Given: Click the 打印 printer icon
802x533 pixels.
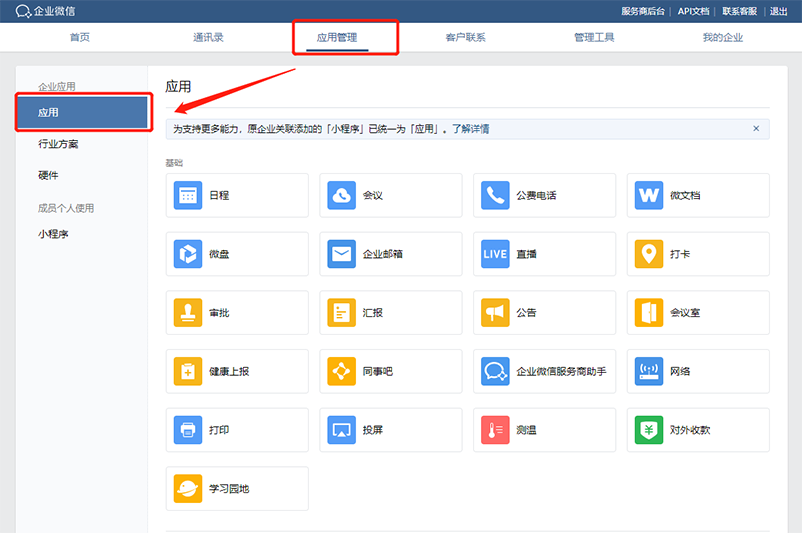Looking at the screenshot, I should (x=188, y=430).
